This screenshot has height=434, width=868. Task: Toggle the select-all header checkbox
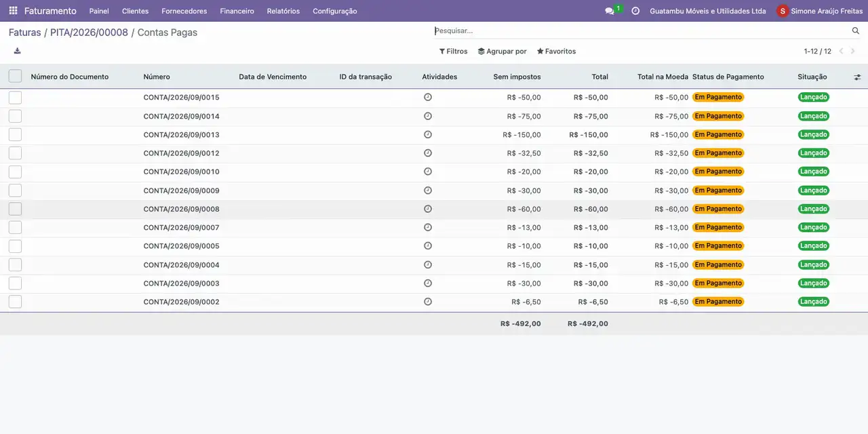click(x=15, y=77)
